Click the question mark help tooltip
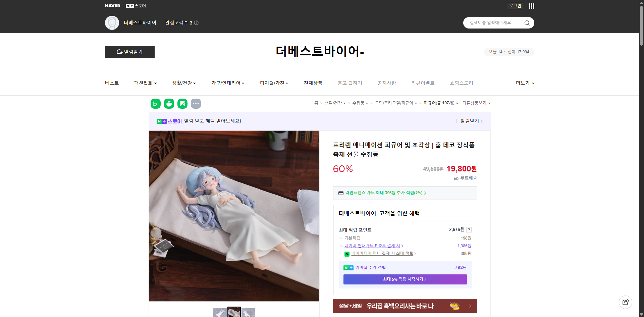Image resolution: width=644 pixels, height=317 pixels. coord(469,230)
